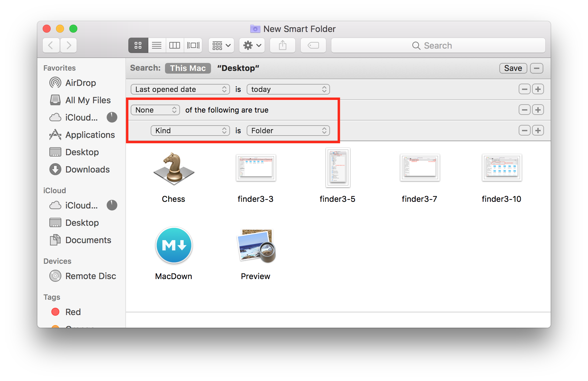Remove search criteria using minus beside Save
588x381 pixels.
(537, 68)
